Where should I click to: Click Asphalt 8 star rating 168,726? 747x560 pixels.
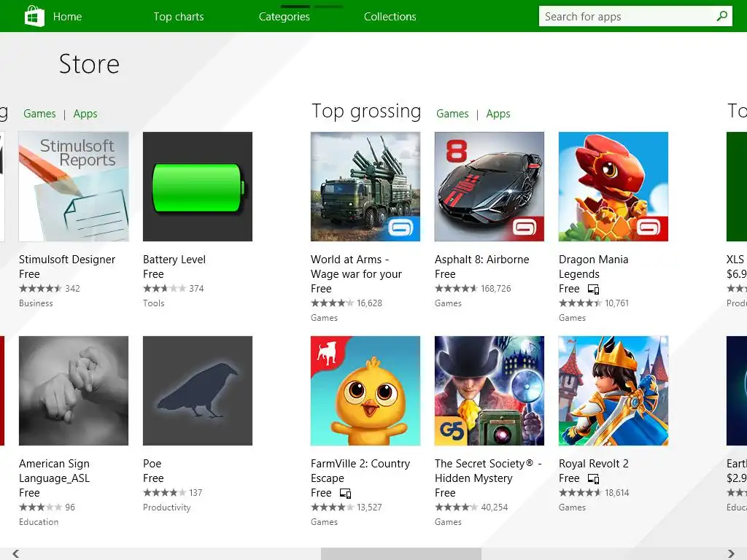tap(473, 289)
